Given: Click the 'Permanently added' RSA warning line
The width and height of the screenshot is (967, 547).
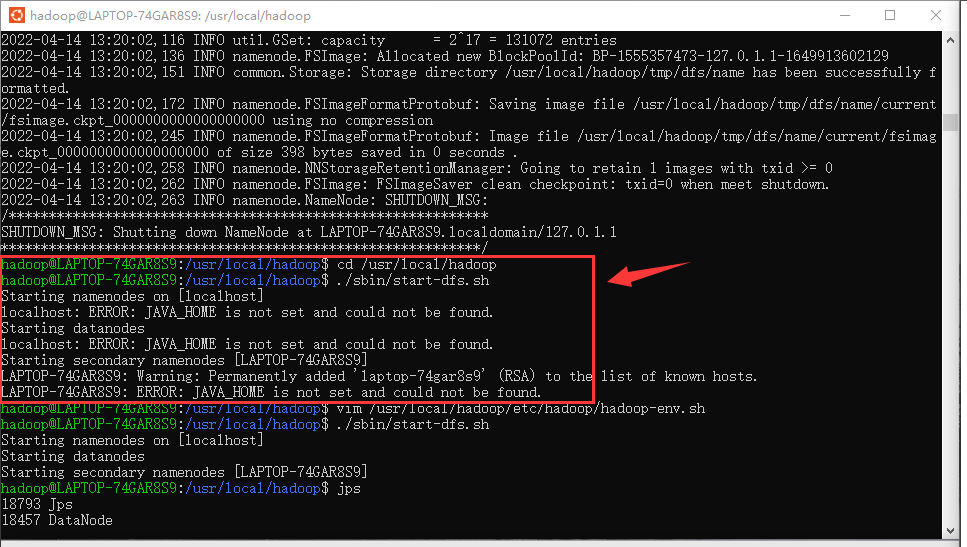Looking at the screenshot, I should (380, 377).
